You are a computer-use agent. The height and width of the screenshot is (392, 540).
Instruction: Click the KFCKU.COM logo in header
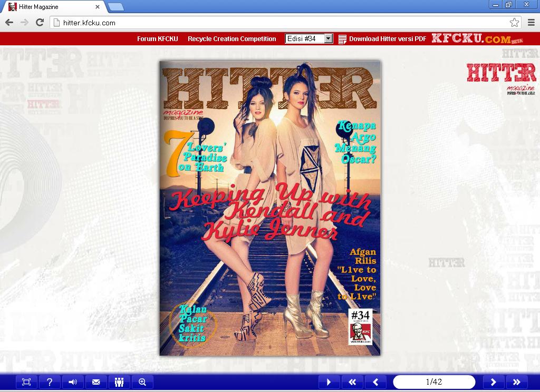point(477,38)
